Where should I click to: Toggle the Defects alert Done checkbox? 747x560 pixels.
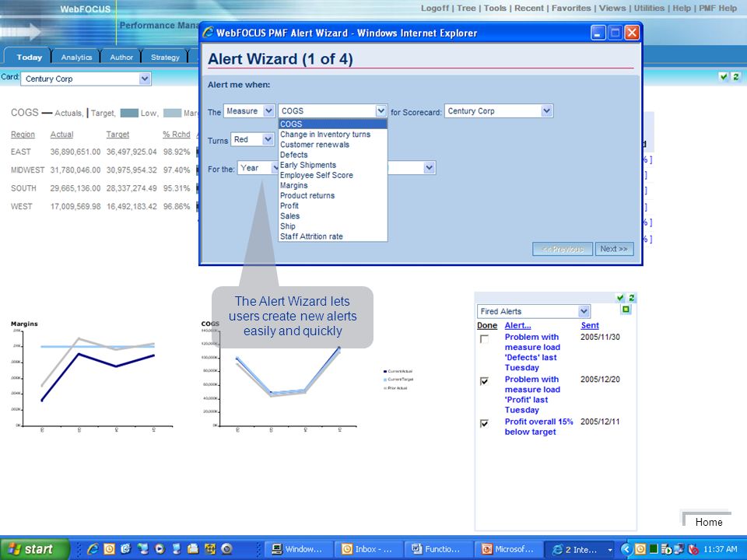[485, 339]
